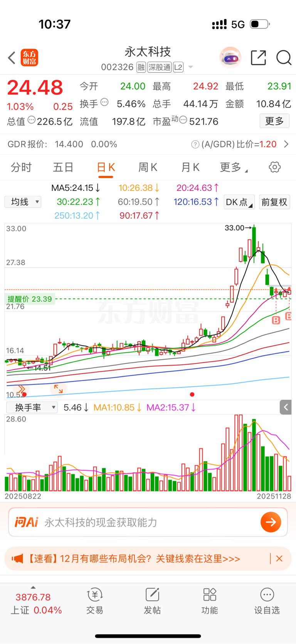Open the 东方财富 logo icon

29,58
